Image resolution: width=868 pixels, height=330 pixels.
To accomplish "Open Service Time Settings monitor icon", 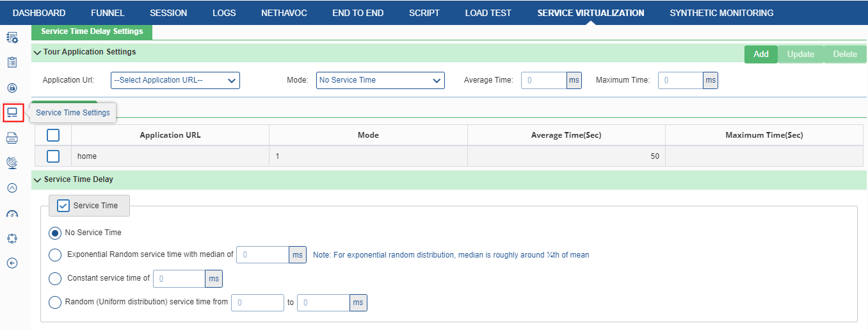I will (12, 113).
